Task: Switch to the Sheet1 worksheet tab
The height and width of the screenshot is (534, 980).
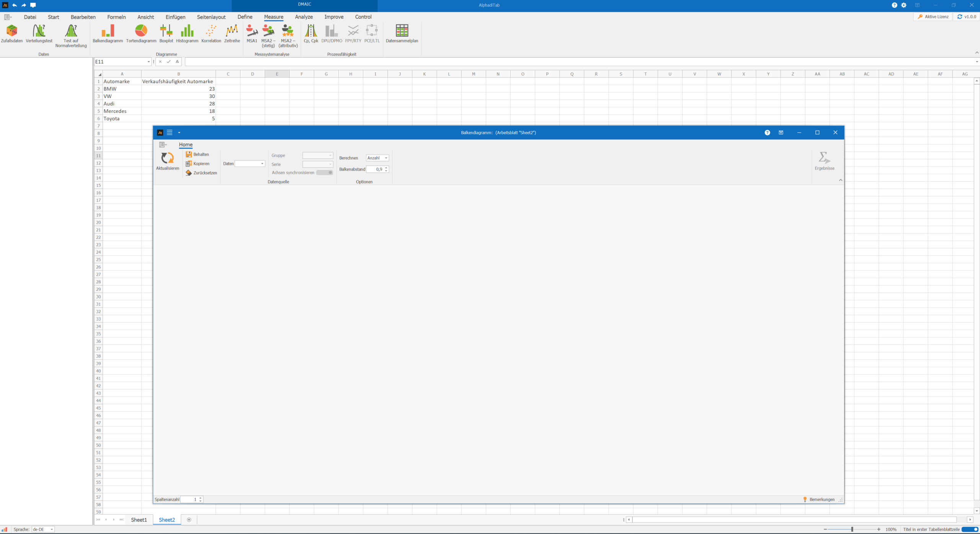Action: [139, 520]
